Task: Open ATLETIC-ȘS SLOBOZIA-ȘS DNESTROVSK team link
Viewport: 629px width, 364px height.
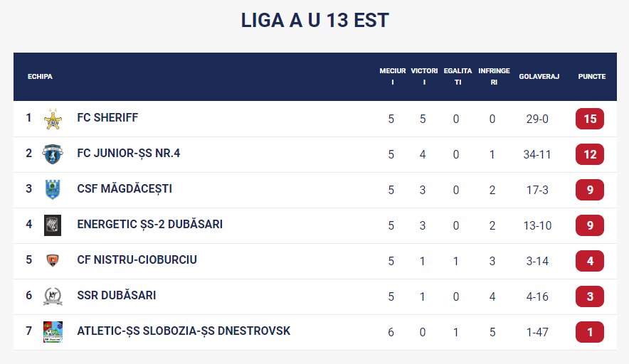Action: tap(184, 331)
